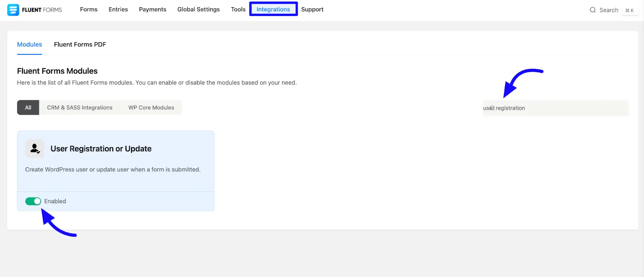The width and height of the screenshot is (644, 277).
Task: Open Global Settings from the top navigation
Action: tap(198, 9)
